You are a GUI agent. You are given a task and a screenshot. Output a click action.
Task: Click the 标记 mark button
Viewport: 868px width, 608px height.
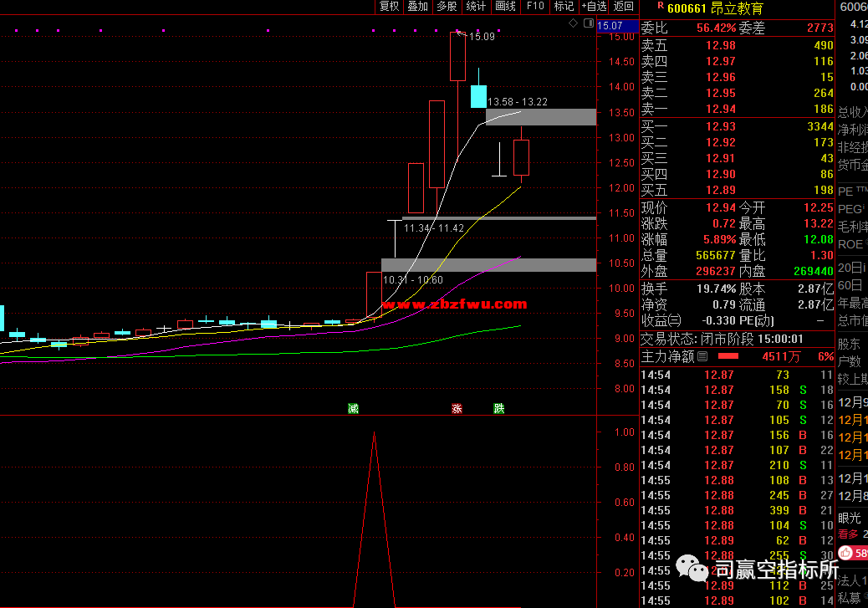coord(564,7)
